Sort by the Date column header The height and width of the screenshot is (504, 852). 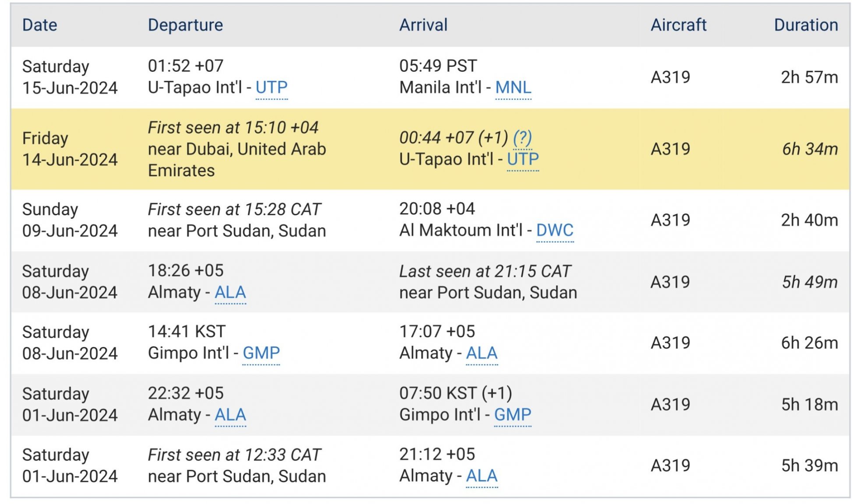tap(40, 25)
